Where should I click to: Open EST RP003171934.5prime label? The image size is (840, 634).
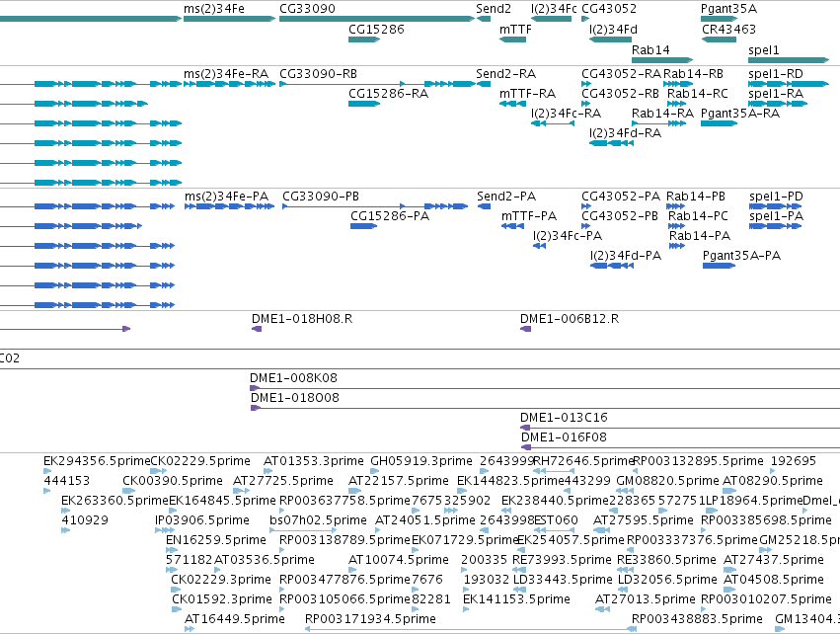click(x=370, y=619)
